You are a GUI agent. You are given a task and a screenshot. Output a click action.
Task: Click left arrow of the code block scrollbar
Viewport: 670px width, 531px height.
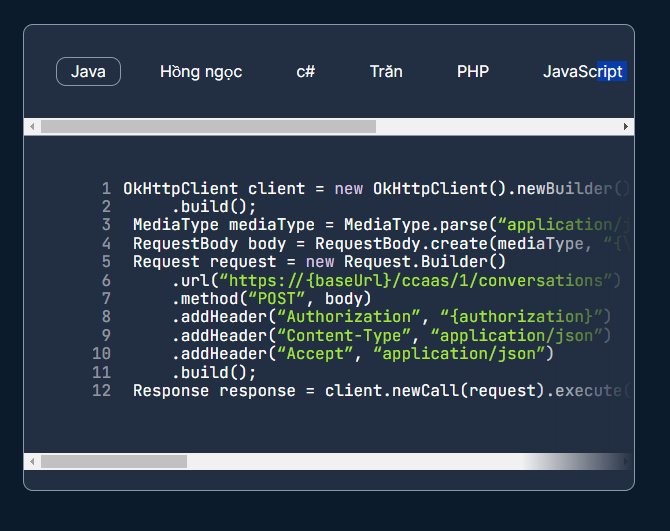point(32,462)
